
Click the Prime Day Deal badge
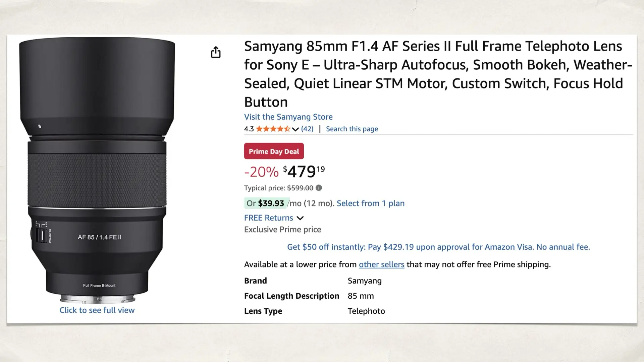point(274,151)
